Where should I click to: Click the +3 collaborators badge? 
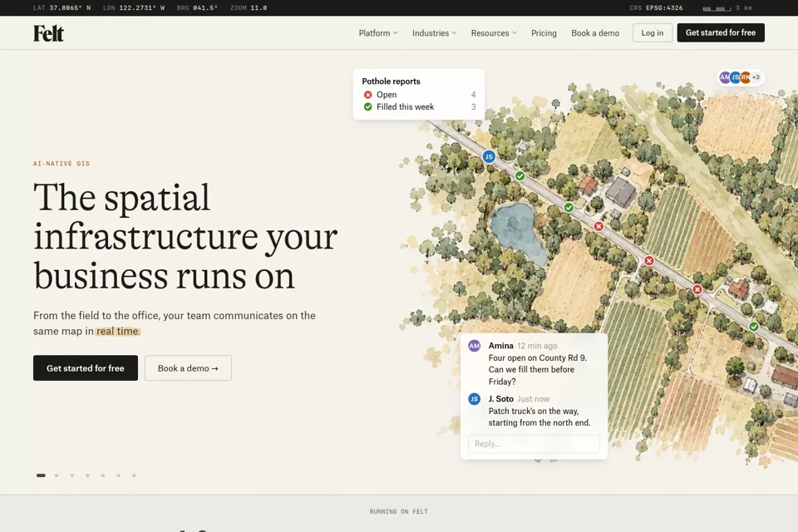click(756, 77)
